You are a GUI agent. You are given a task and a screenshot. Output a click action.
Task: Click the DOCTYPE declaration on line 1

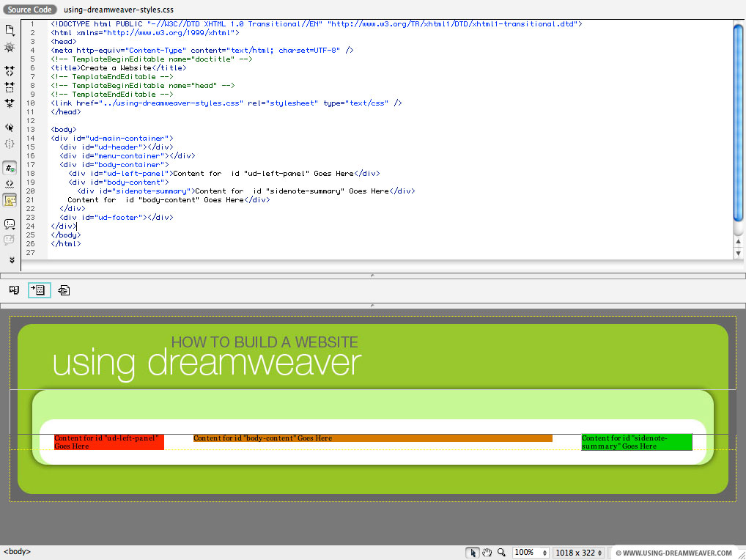[317, 23]
